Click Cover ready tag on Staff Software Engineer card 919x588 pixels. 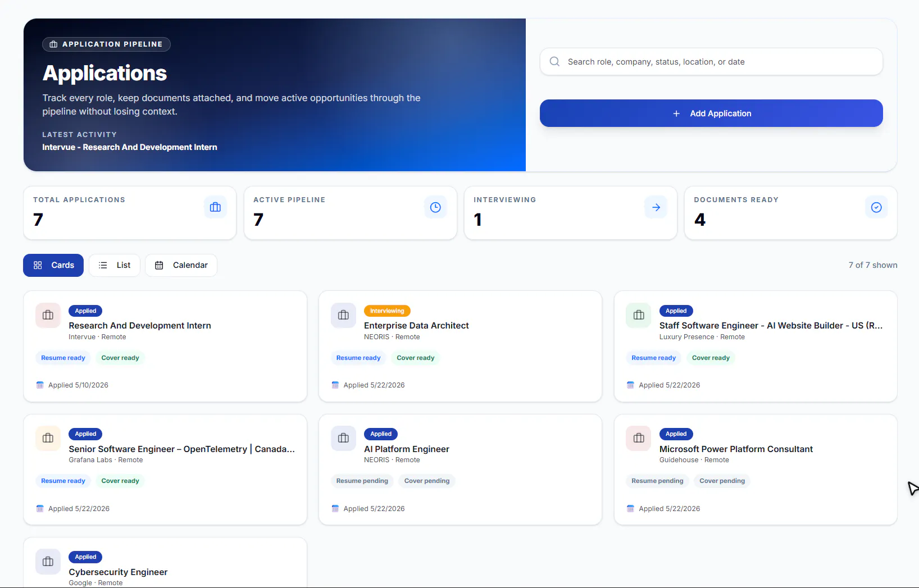tap(711, 358)
